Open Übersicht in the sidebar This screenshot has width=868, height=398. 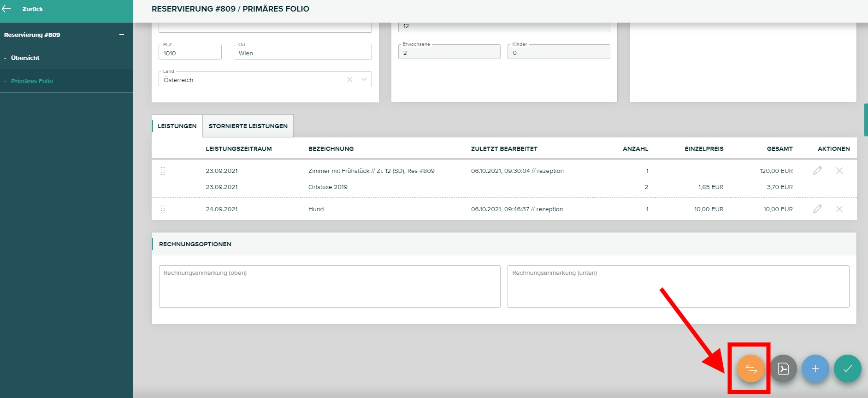click(x=25, y=58)
